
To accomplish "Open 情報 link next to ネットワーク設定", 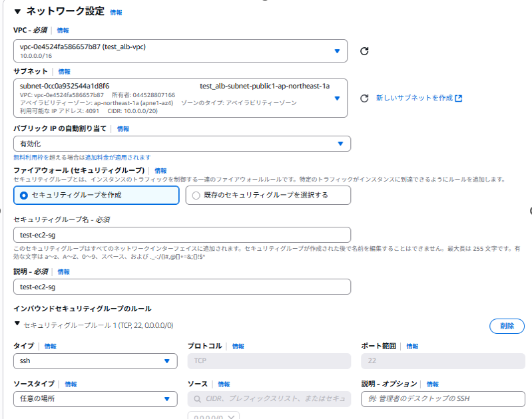I will point(116,13).
